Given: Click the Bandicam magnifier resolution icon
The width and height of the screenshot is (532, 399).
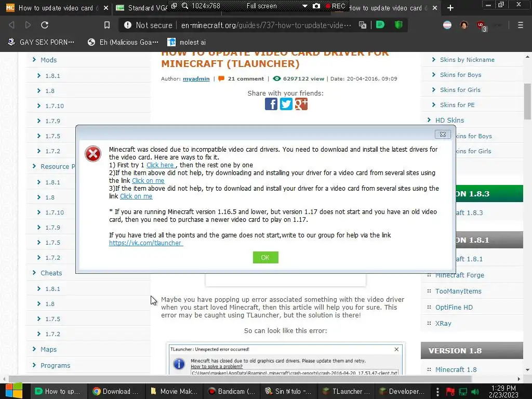Looking at the screenshot, I should 185,6.
